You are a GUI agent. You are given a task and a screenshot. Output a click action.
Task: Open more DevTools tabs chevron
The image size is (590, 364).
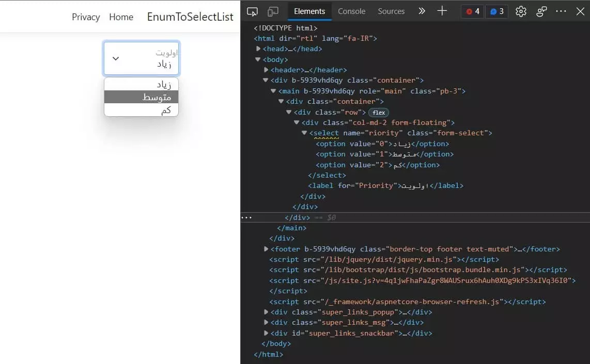coord(422,11)
